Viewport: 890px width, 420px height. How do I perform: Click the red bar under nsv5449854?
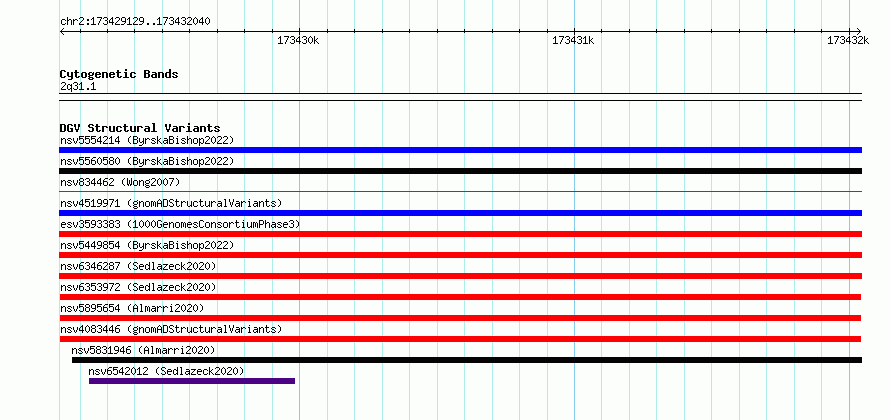pos(460,255)
